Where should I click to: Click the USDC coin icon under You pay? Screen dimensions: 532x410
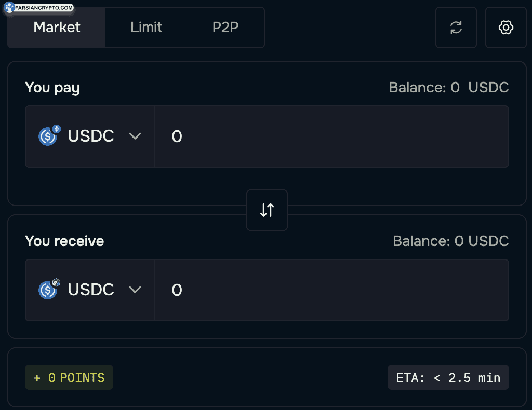pyautogui.click(x=47, y=136)
